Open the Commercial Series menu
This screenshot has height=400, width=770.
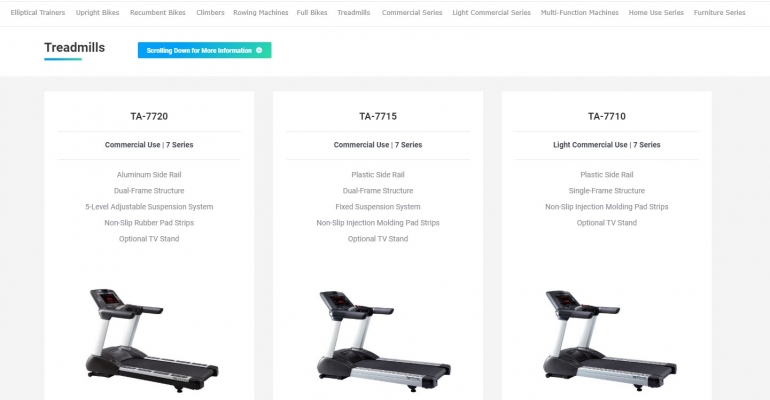[x=412, y=13]
